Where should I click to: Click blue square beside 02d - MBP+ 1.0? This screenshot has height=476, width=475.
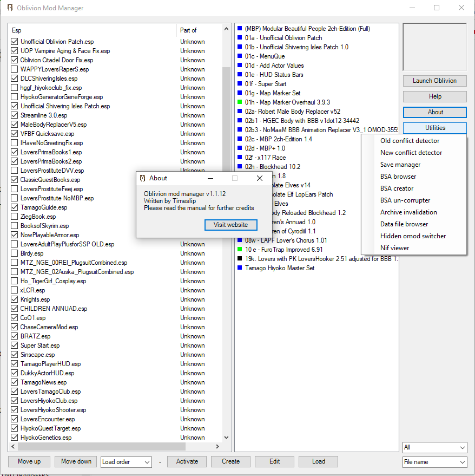pyautogui.click(x=240, y=148)
